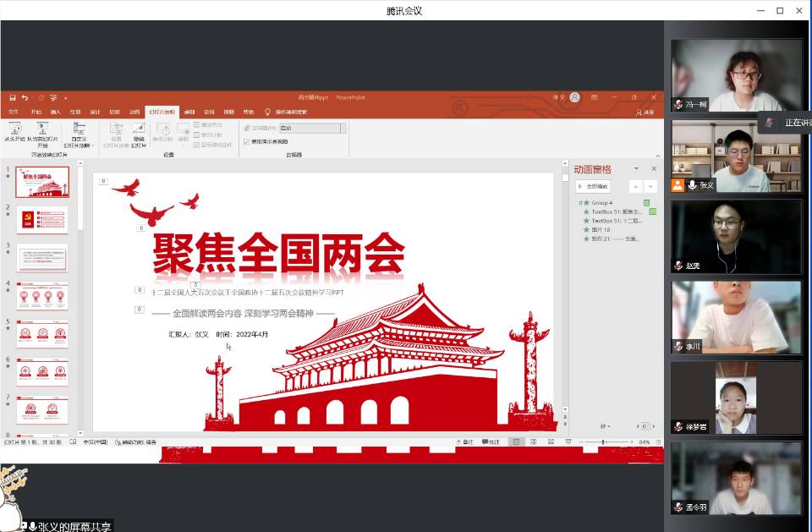Viewport: 812px width, 532px height.
Task: Click 从头开始 slideshow icon
Action: click(x=15, y=129)
